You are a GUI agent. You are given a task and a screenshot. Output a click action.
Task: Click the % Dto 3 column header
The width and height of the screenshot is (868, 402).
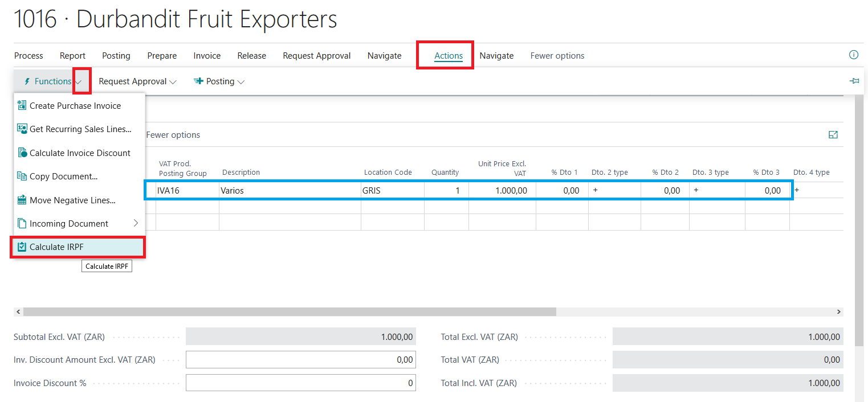[766, 173]
